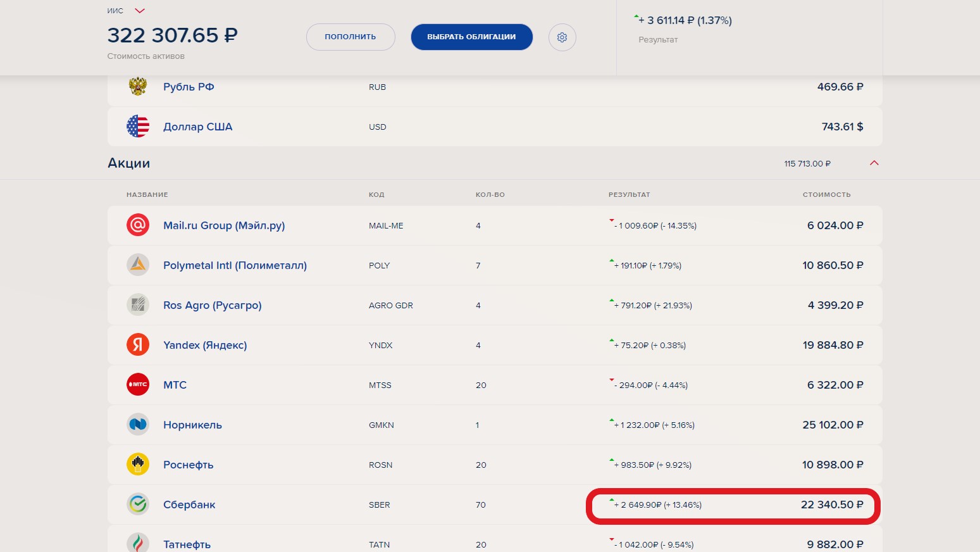
Task: Click the Ros Agro logo icon
Action: [138, 304]
